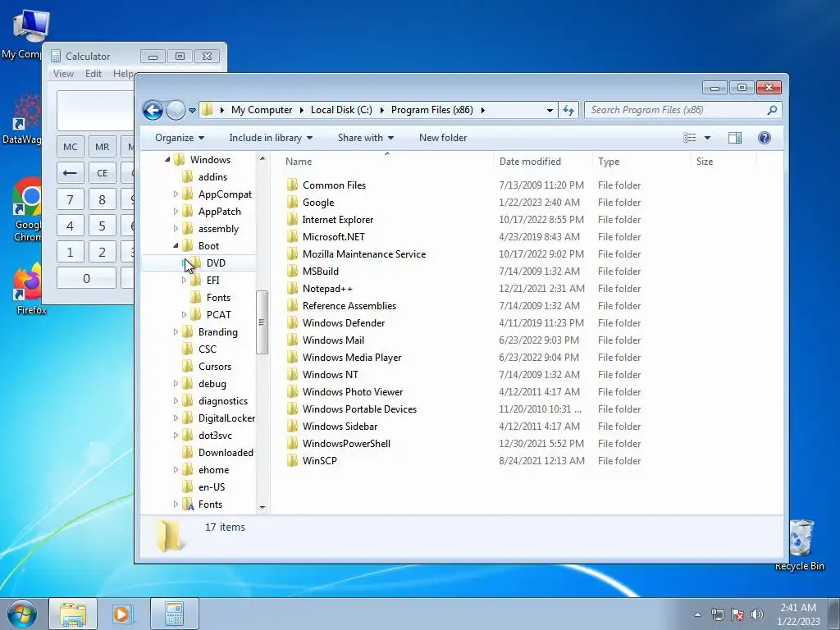Select the WindowsPowerShell folder
The image size is (840, 630).
tap(346, 444)
